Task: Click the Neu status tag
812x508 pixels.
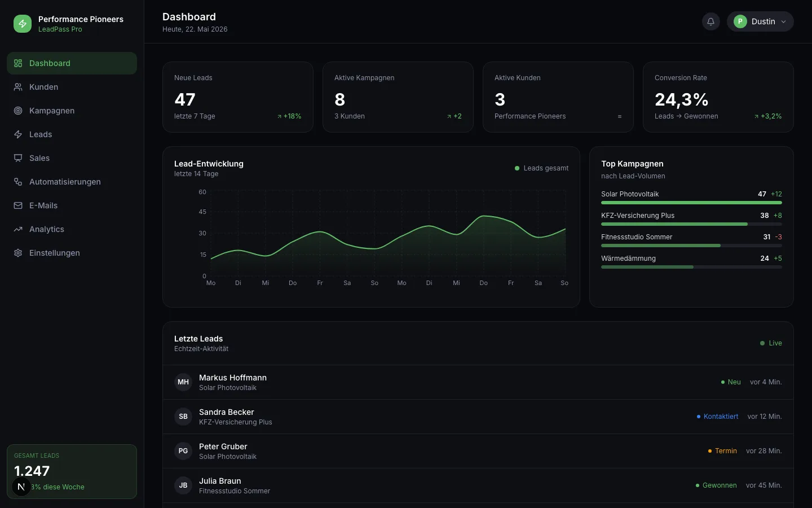Action: point(731,382)
